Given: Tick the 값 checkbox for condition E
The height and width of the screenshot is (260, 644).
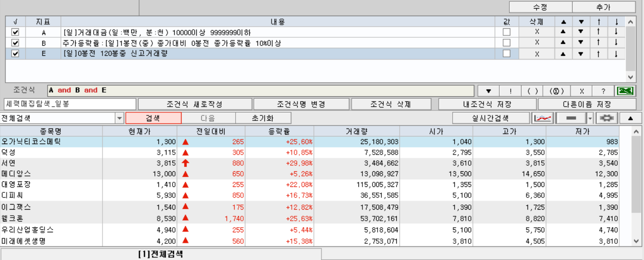Looking at the screenshot, I should pyautogui.click(x=507, y=53).
